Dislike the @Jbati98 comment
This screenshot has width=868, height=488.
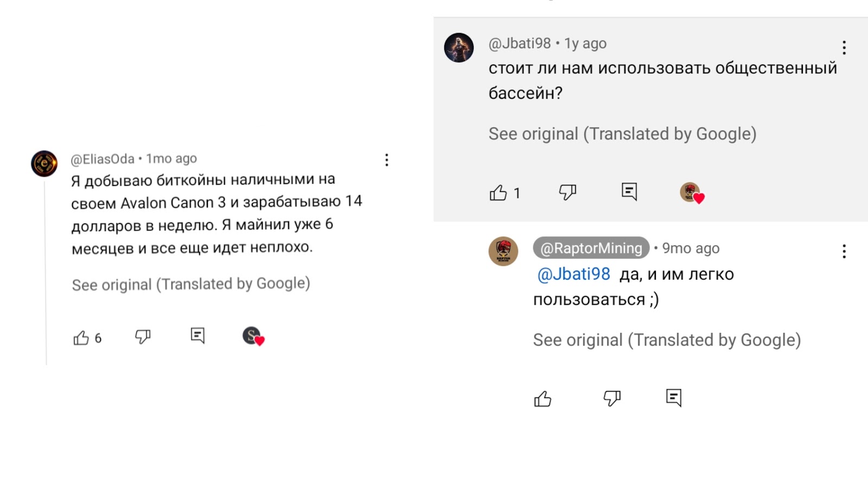[x=567, y=192]
